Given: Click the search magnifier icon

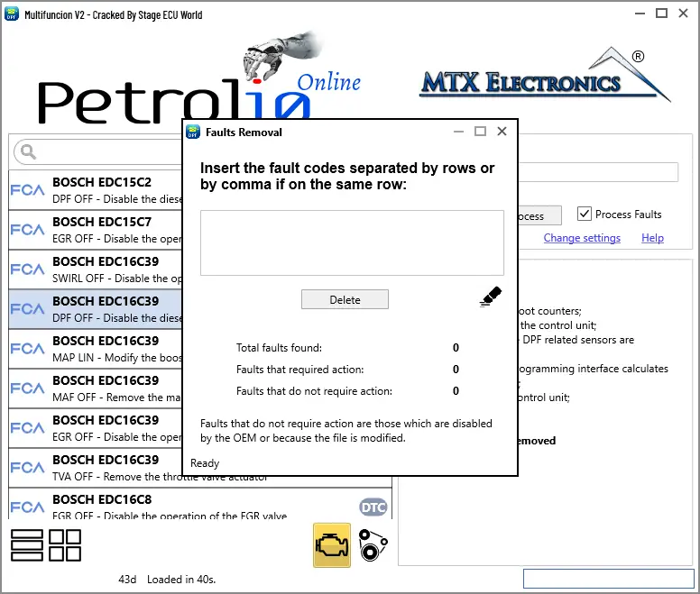Looking at the screenshot, I should coord(27,151).
